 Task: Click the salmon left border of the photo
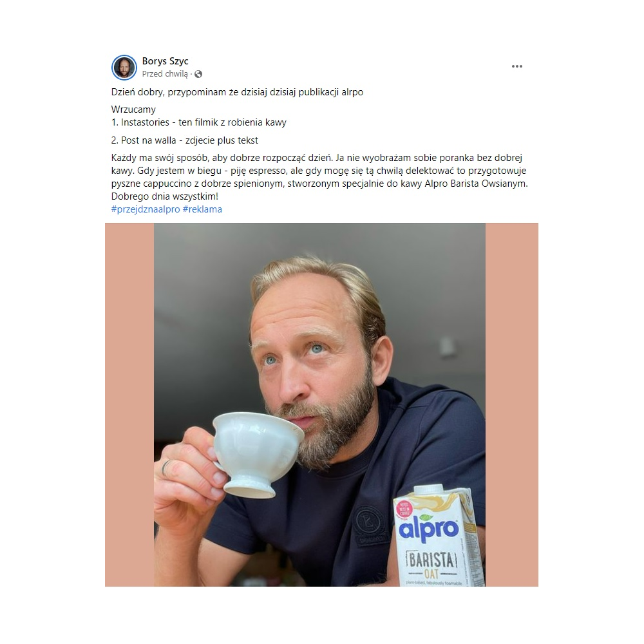[x=129, y=404]
